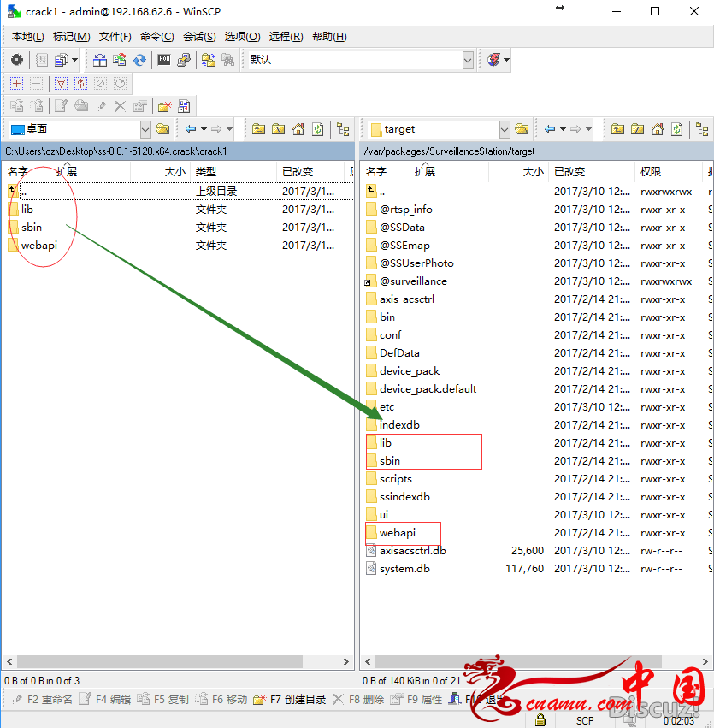Click local panel parent directory icon
714x728 pixels.
click(258, 129)
